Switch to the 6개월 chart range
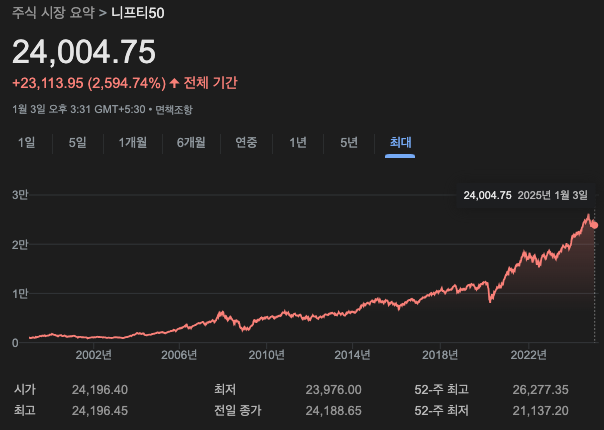Screen dimensions: 604x430 coord(191,143)
